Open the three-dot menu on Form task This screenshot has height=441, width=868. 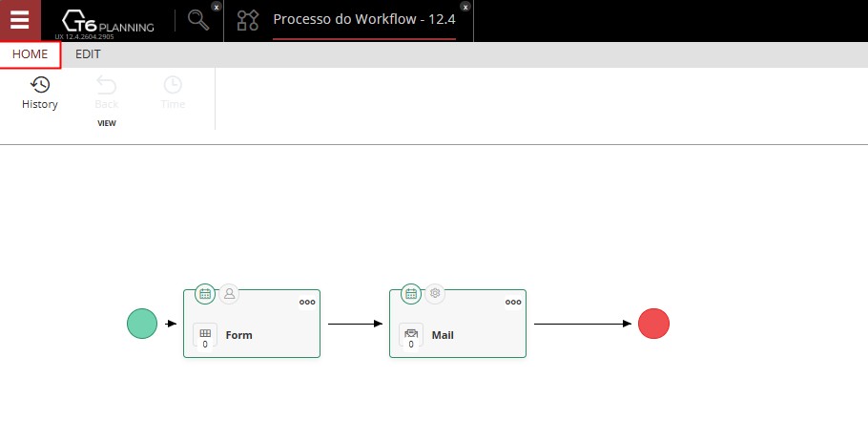[x=307, y=302]
